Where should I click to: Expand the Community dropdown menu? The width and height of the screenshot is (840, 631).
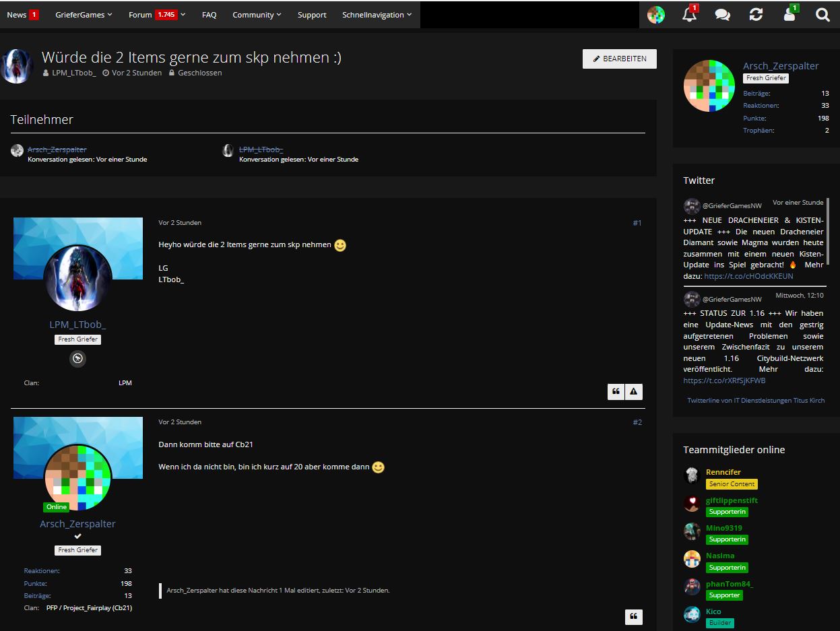tap(257, 15)
